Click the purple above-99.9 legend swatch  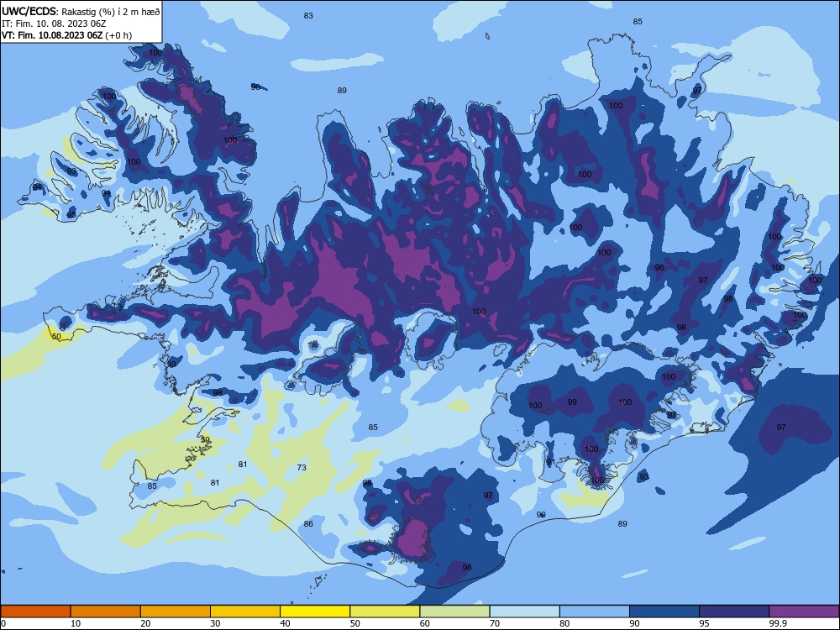[804, 612]
